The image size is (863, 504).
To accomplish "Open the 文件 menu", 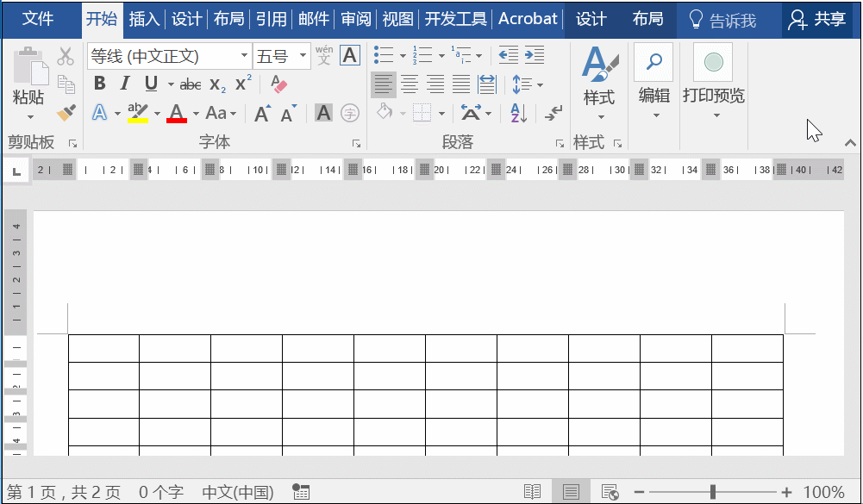I will point(39,18).
